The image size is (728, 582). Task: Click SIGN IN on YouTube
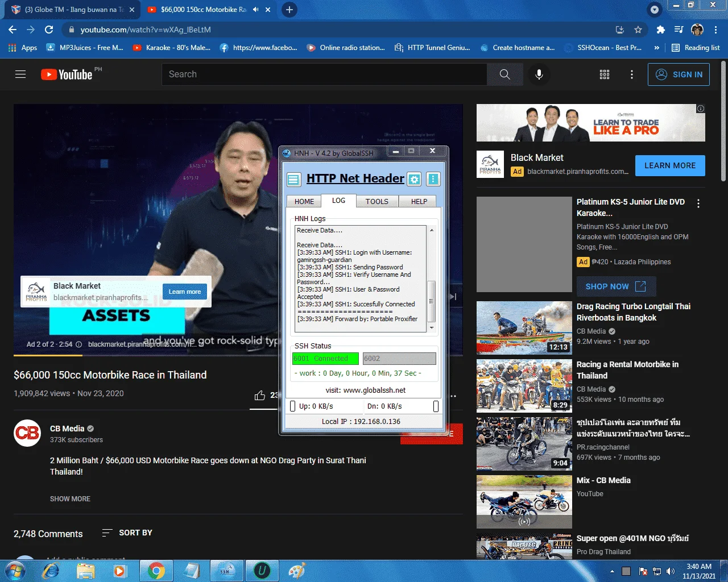[679, 74]
